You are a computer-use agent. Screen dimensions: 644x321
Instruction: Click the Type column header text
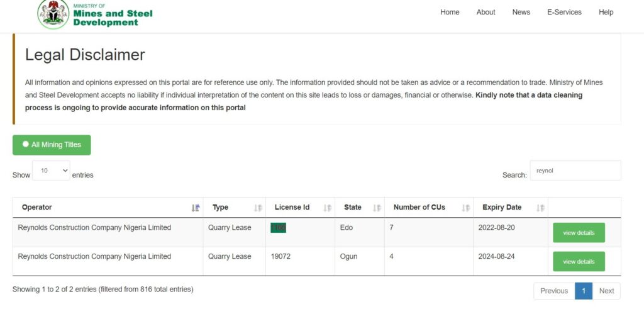(220, 207)
